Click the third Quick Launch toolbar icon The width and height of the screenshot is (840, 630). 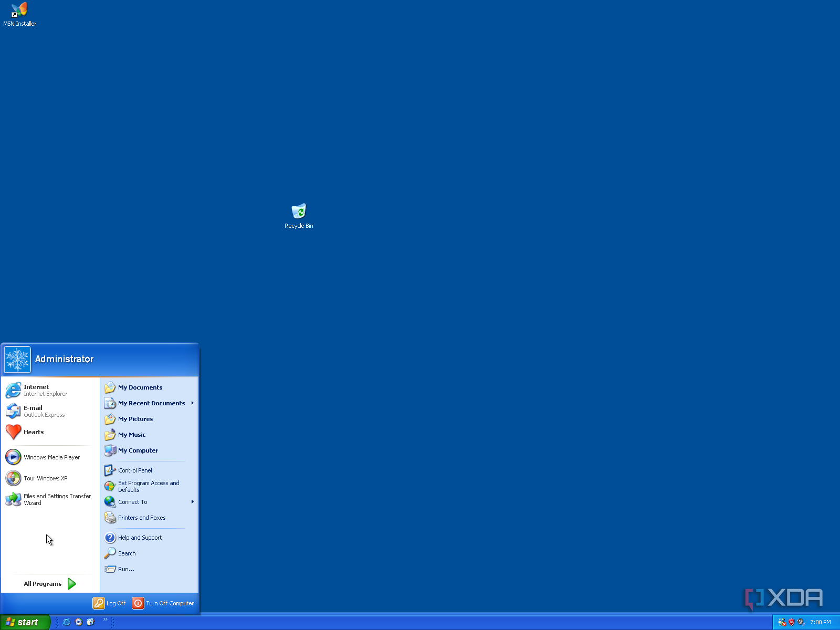tap(91, 622)
